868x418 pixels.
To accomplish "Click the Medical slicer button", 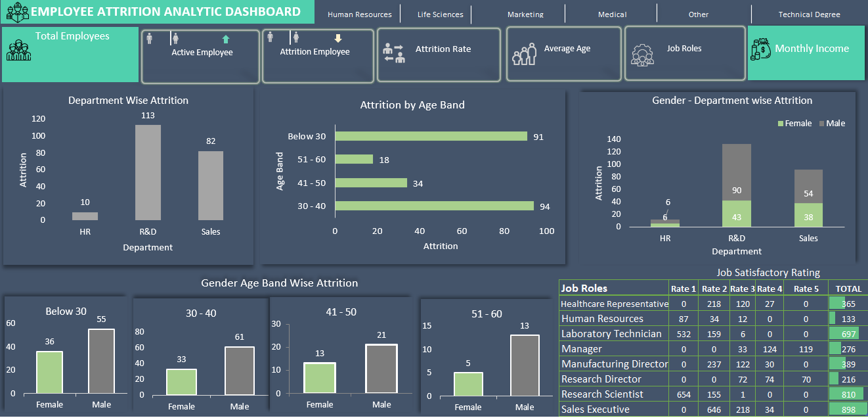I will [x=612, y=14].
